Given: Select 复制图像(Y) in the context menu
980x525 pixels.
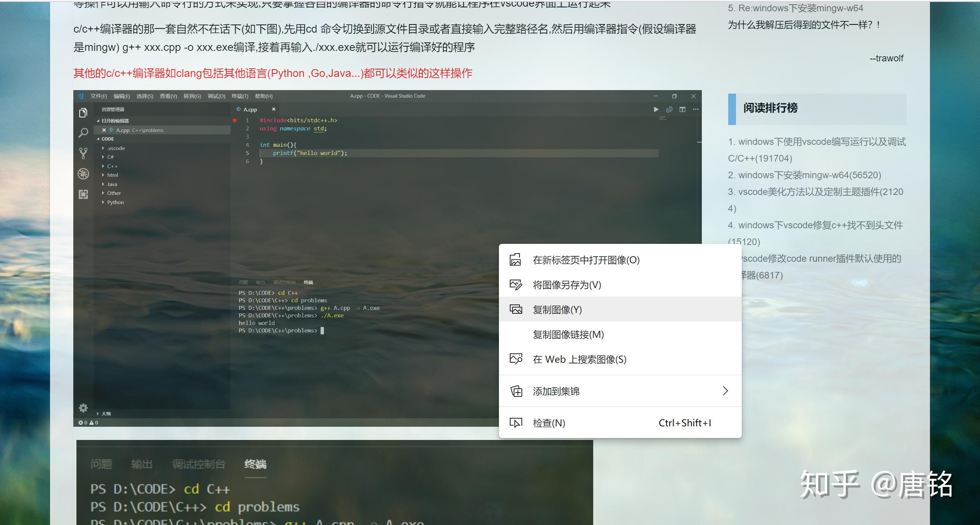Looking at the screenshot, I should [x=556, y=309].
